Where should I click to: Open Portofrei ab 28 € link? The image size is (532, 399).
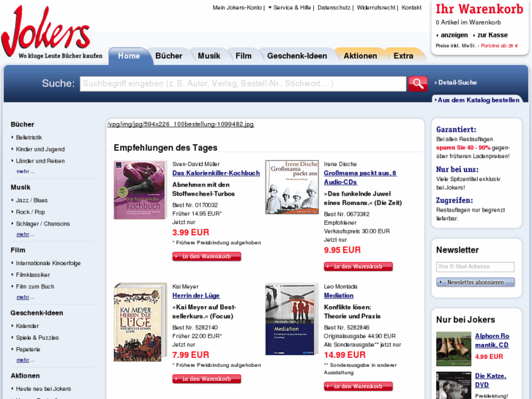point(499,46)
